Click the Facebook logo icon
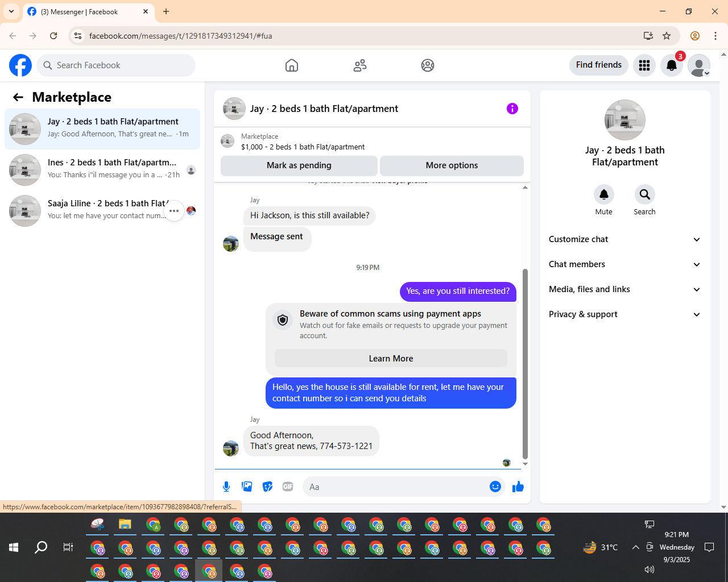Screen dimensions: 728x582 click(x=20, y=65)
